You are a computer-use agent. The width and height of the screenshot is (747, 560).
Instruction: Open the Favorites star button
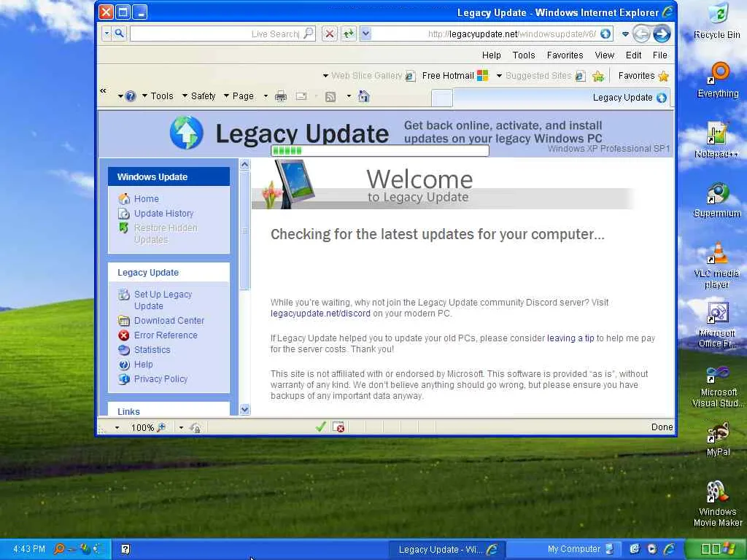[x=643, y=76]
